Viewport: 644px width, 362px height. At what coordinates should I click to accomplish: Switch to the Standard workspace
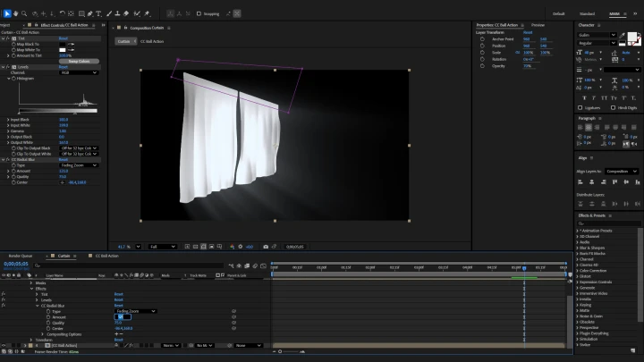[x=587, y=13]
